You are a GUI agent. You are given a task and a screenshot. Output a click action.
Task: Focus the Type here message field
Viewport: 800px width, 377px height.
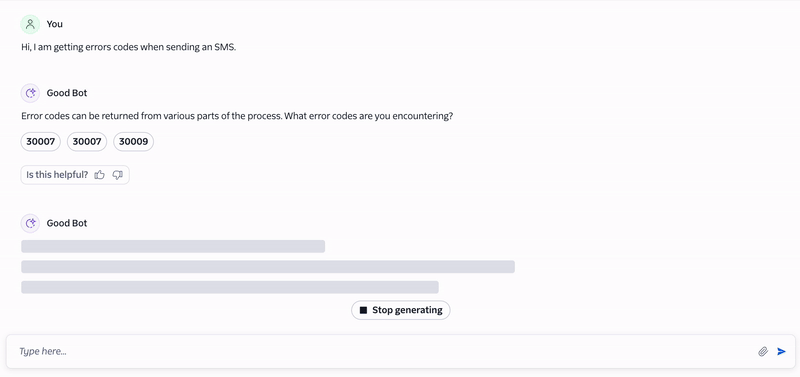[x=385, y=351]
